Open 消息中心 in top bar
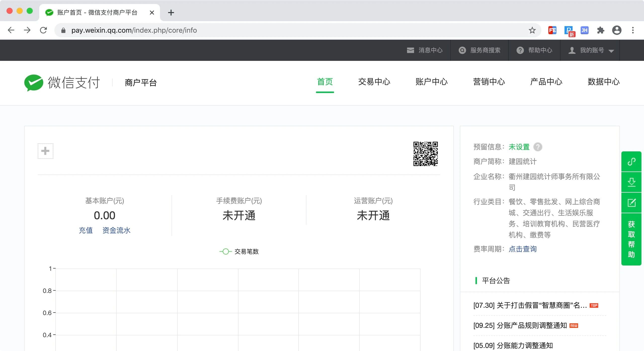This screenshot has width=644, height=351. click(425, 50)
